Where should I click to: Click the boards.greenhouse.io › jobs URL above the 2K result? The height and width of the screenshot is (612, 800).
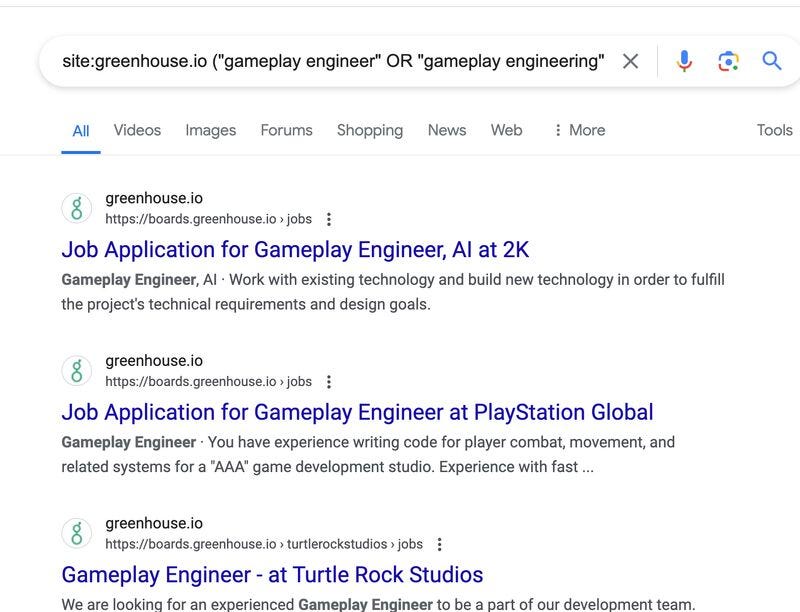(x=208, y=219)
